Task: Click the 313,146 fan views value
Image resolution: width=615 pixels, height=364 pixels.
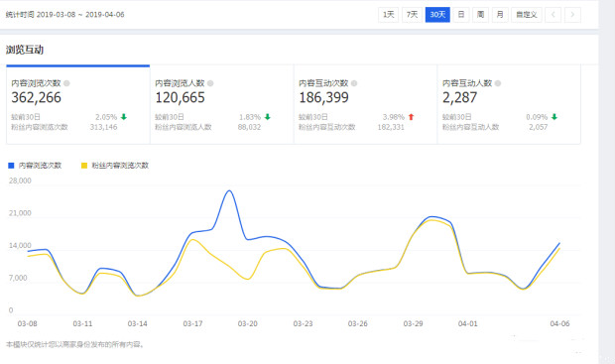Action: click(103, 127)
